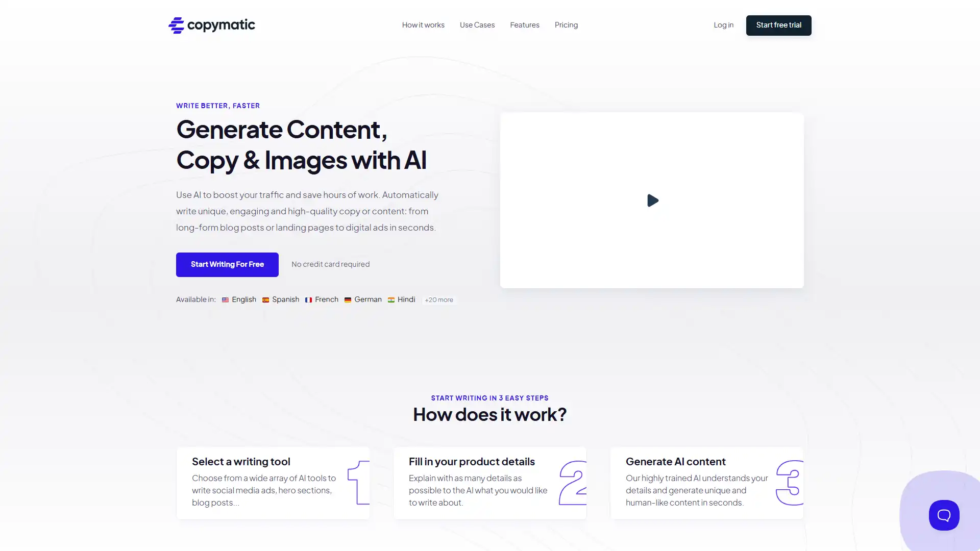
Task: Click the Spanish flag icon
Action: (265, 299)
